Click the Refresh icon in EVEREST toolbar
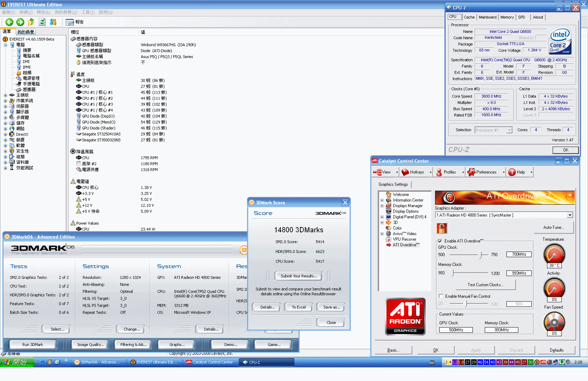The image size is (588, 381). pyautogui.click(x=42, y=22)
